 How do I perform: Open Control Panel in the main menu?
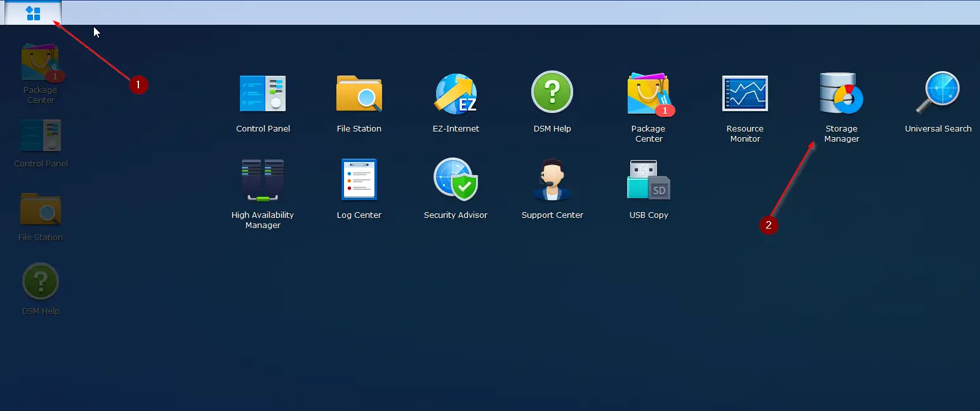pyautogui.click(x=263, y=94)
